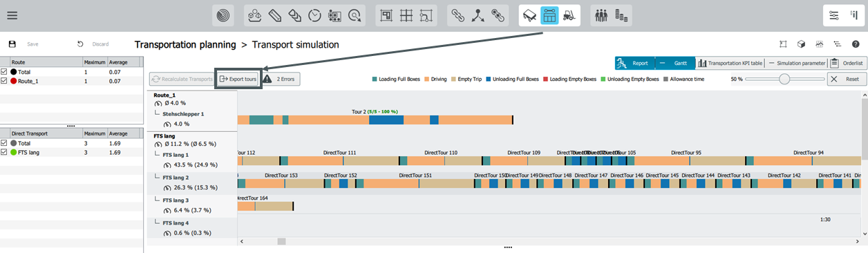Click the sliders settings icon top right
The width and height of the screenshot is (868, 253).
point(834,15)
